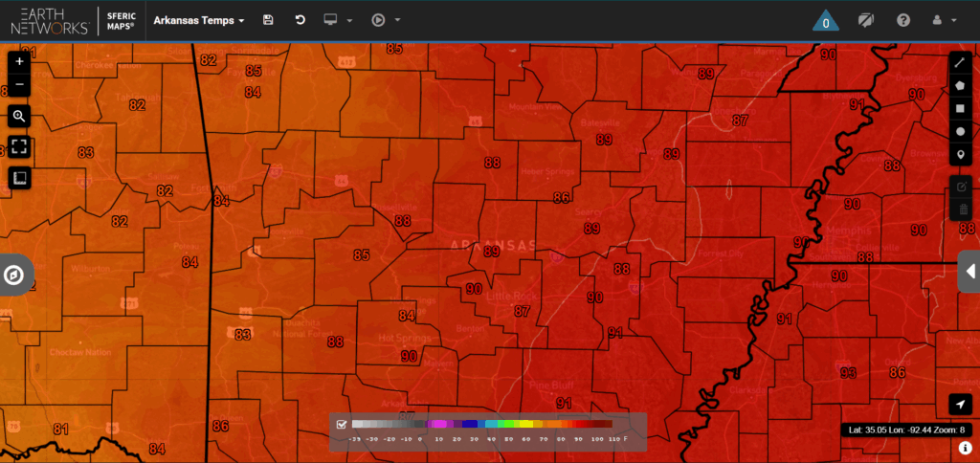Screen dimensions: 980x463
Task: Expand the display monitor dropdown
Action: click(338, 20)
